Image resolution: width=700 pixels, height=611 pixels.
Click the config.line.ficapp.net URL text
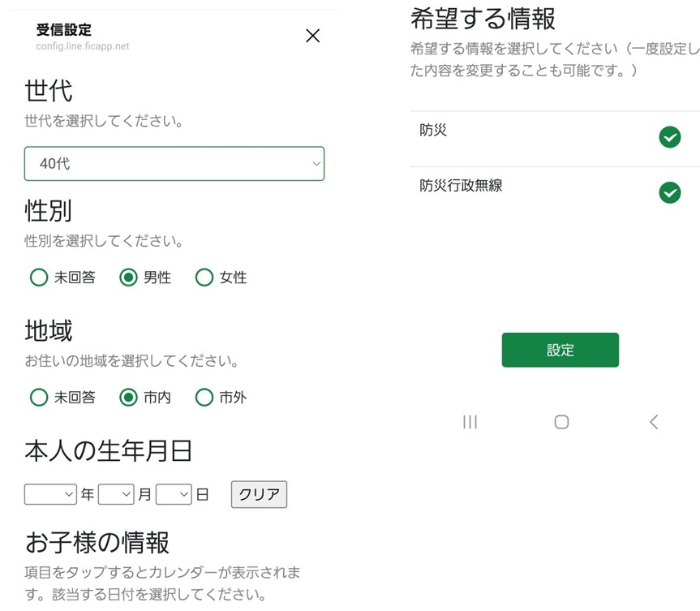(83, 46)
